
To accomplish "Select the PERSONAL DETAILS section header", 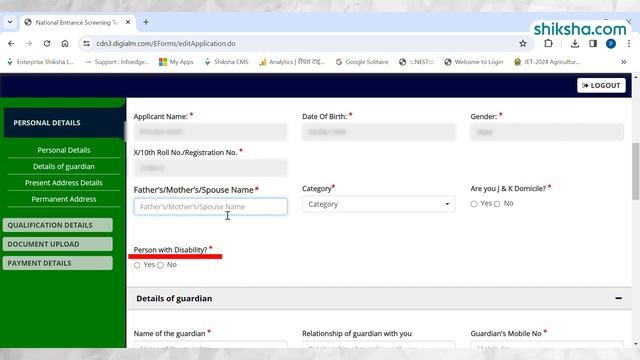I will point(64,123).
